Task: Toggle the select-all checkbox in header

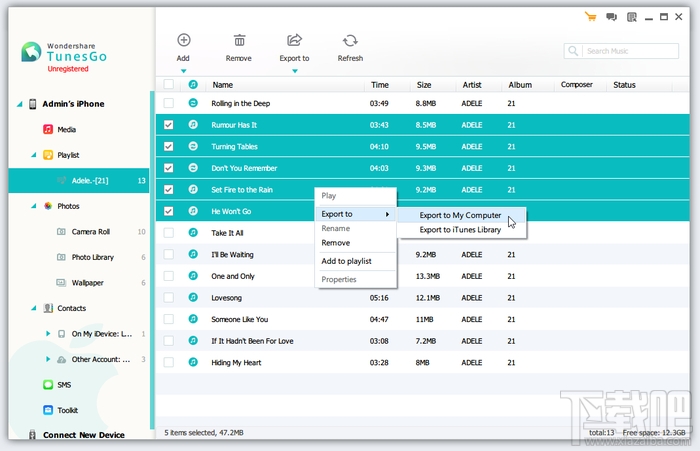Action: click(x=168, y=84)
